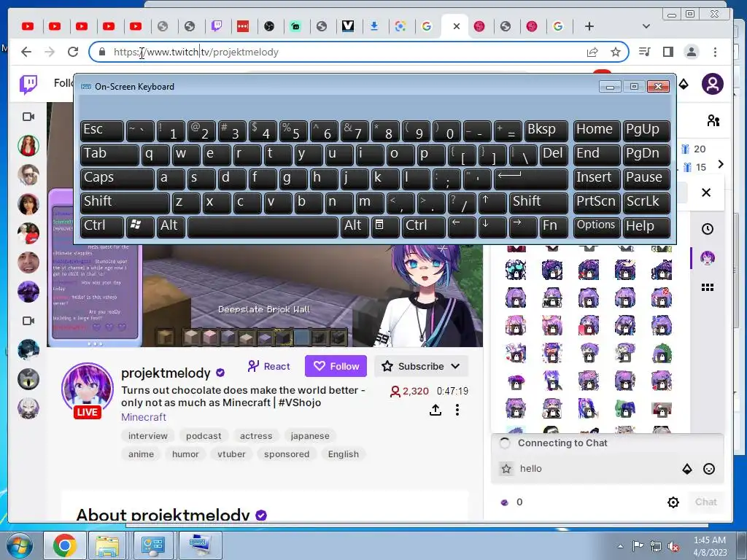Viewport: 747px width, 560px height.
Task: Click the site lock icon in address bar
Action: pos(102,52)
